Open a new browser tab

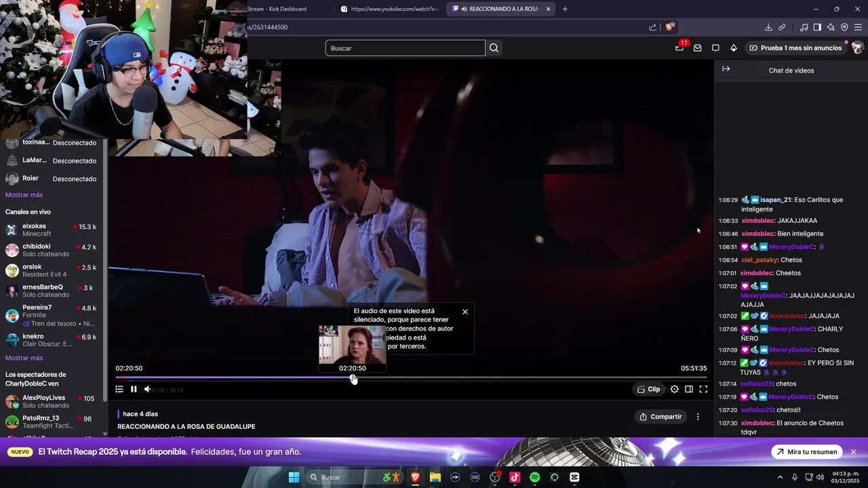[565, 9]
